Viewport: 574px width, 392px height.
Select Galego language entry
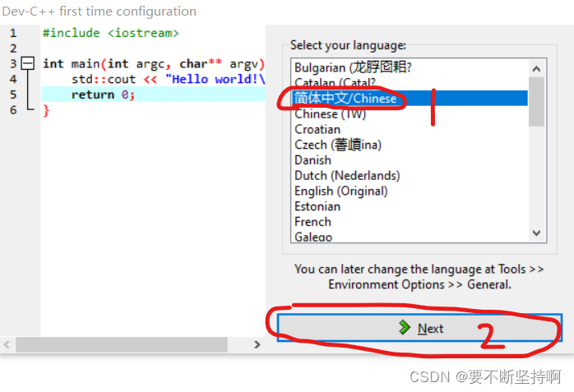[313, 237]
